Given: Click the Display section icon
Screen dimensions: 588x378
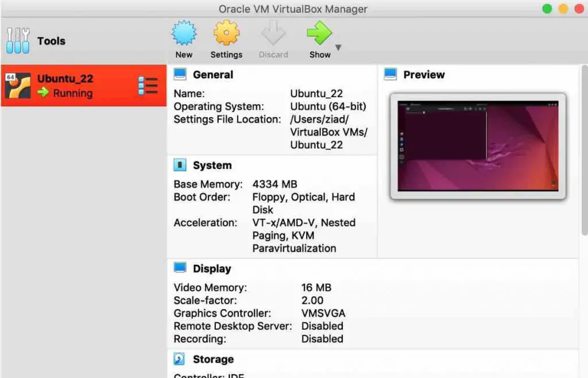Looking at the screenshot, I should click(x=181, y=268).
